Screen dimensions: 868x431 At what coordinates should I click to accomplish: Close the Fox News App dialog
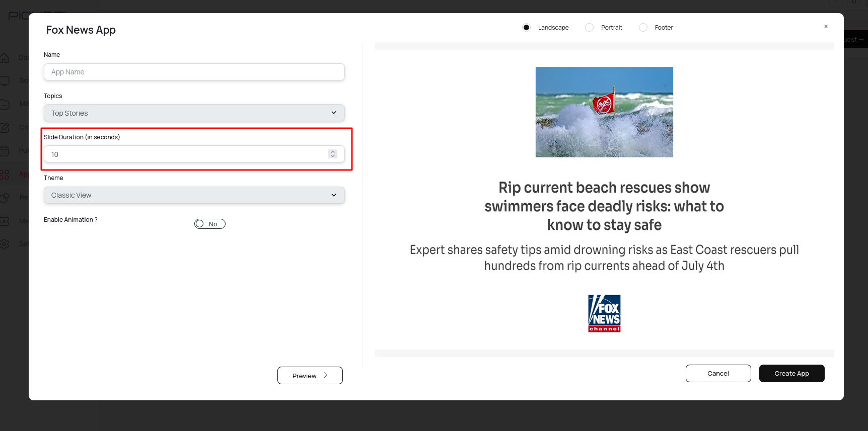[x=826, y=27]
